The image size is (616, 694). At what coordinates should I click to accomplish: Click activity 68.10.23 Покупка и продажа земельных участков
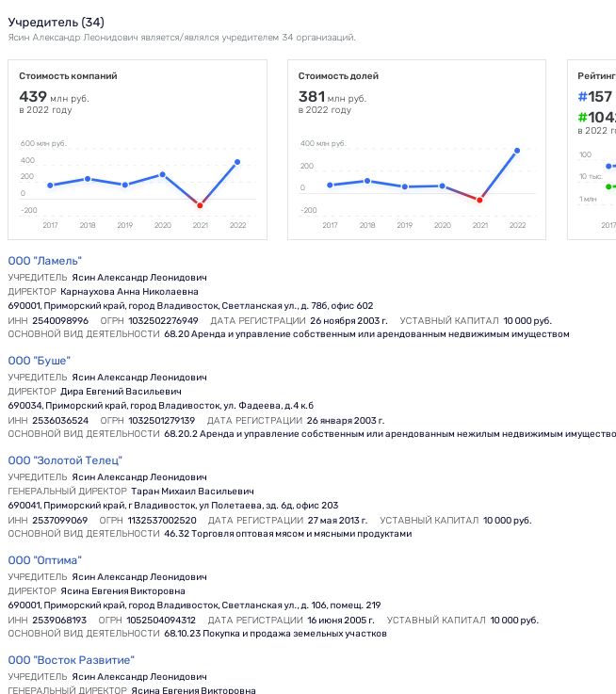[275, 634]
